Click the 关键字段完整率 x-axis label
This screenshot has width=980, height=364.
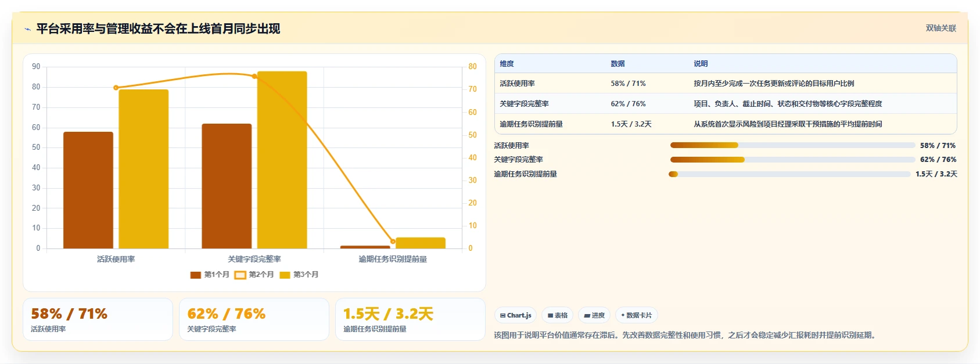click(x=254, y=259)
